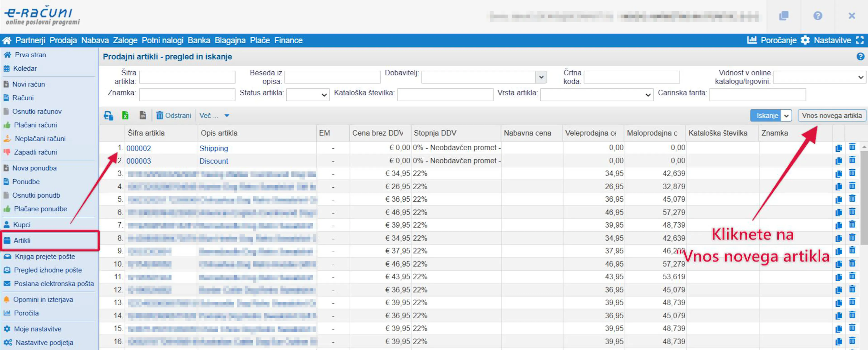
Task: Open help via the top question mark icon
Action: (817, 16)
